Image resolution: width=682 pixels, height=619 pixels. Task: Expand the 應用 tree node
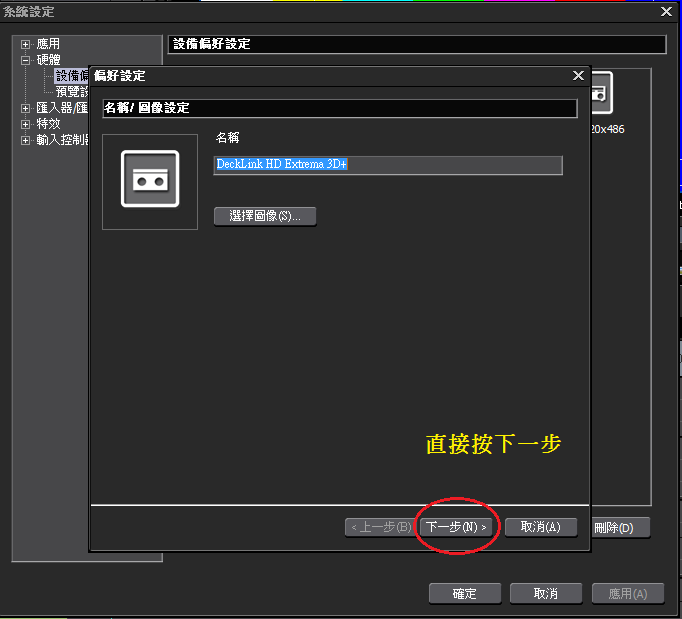(26, 45)
